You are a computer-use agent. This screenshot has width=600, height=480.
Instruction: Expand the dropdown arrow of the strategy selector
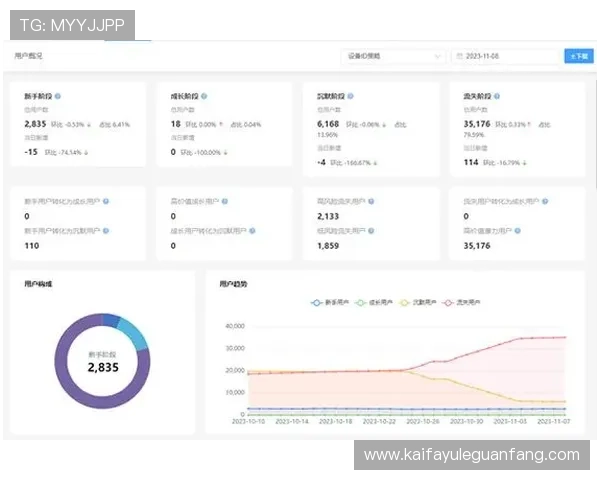(x=437, y=57)
